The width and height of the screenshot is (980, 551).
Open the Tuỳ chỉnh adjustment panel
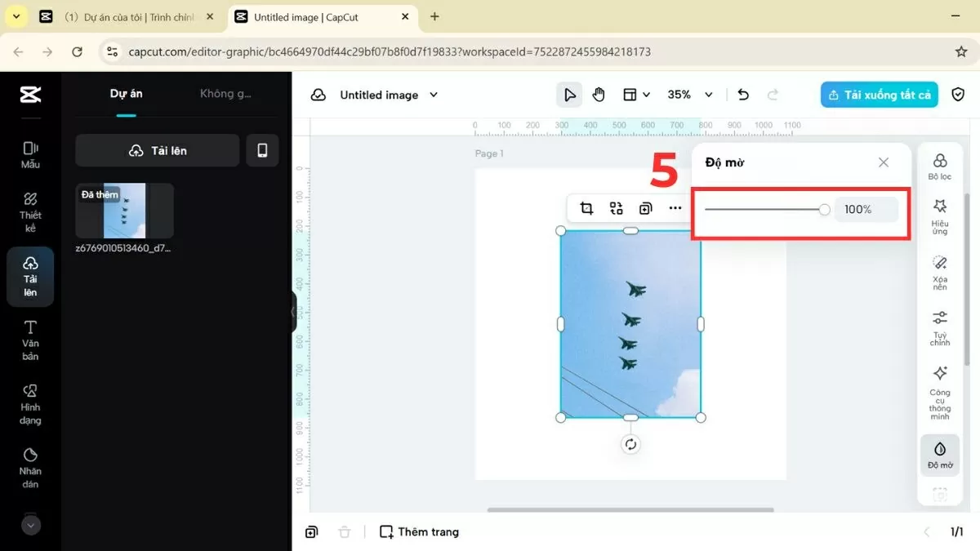point(939,326)
